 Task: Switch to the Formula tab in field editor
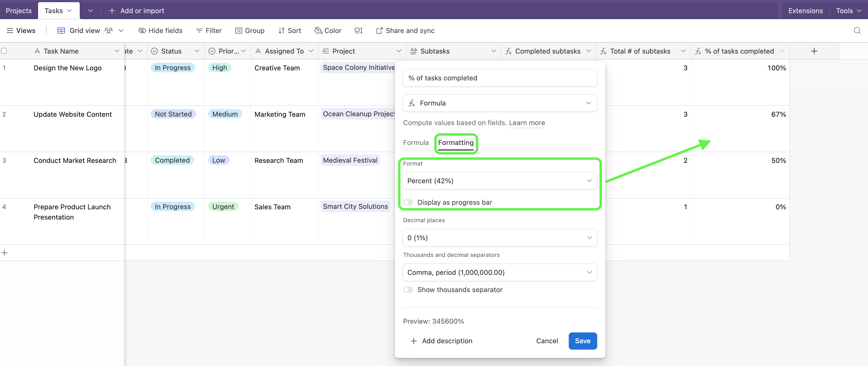(416, 143)
